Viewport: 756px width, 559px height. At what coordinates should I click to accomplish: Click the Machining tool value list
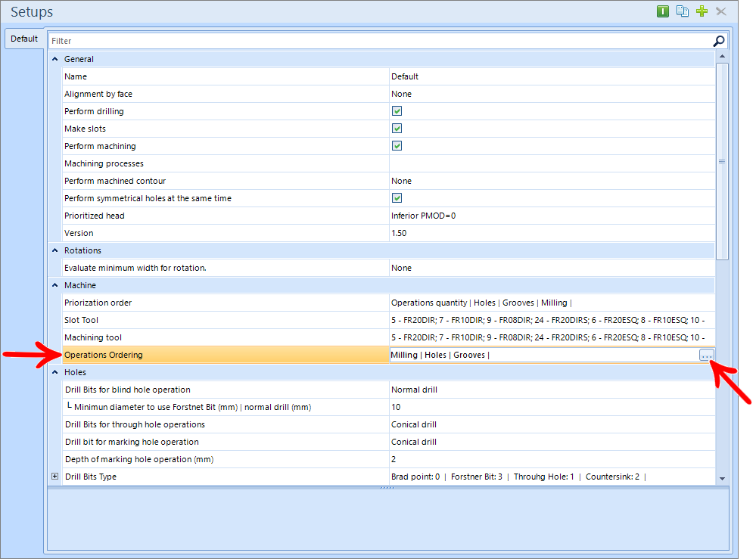(548, 337)
